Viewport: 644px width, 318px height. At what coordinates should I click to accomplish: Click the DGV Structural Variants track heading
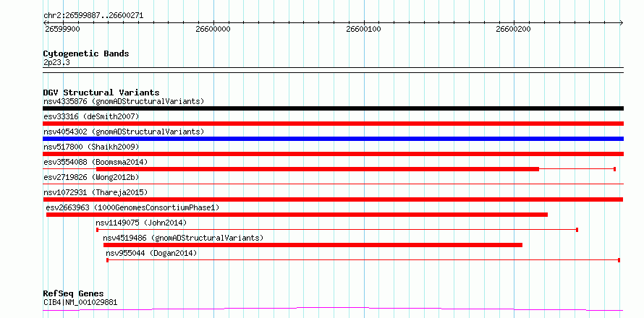pos(101,93)
